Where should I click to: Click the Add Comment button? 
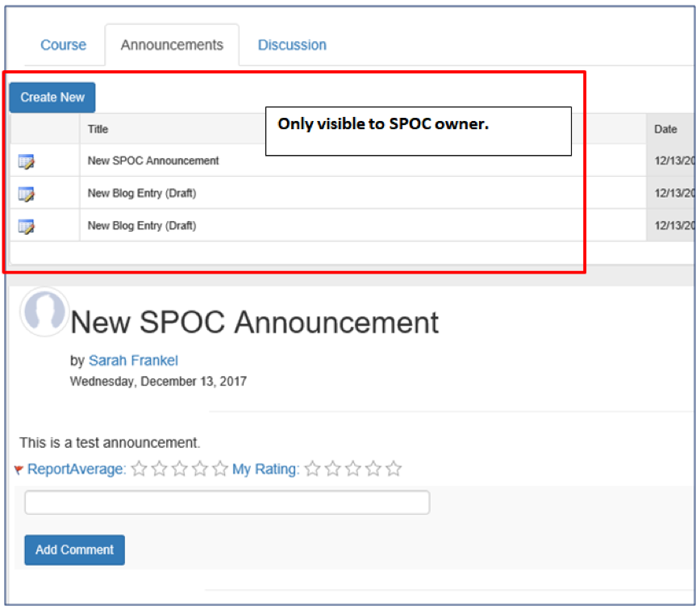pos(74,549)
